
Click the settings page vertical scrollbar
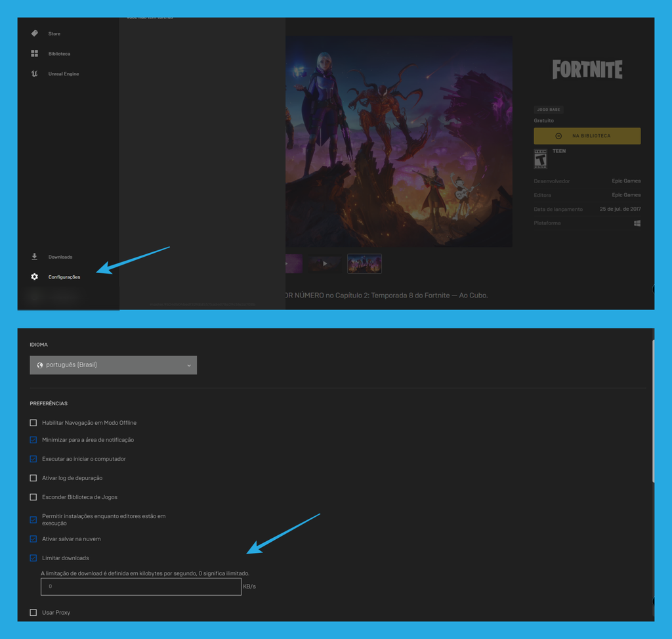[x=653, y=411]
